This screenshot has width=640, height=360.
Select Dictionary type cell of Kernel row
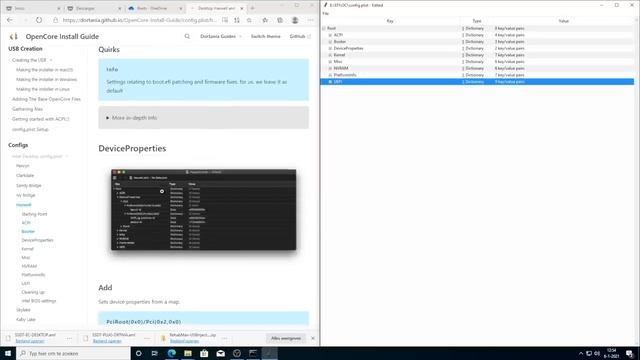474,55
